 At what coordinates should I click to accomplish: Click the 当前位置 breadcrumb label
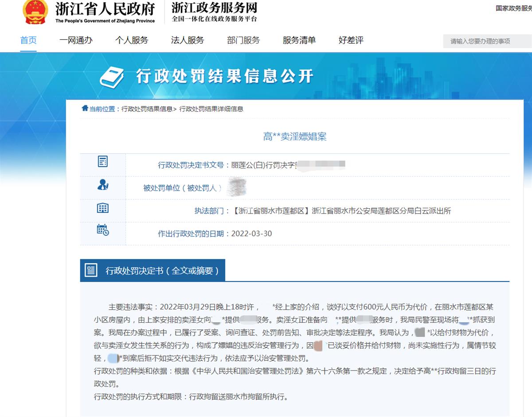click(x=102, y=109)
